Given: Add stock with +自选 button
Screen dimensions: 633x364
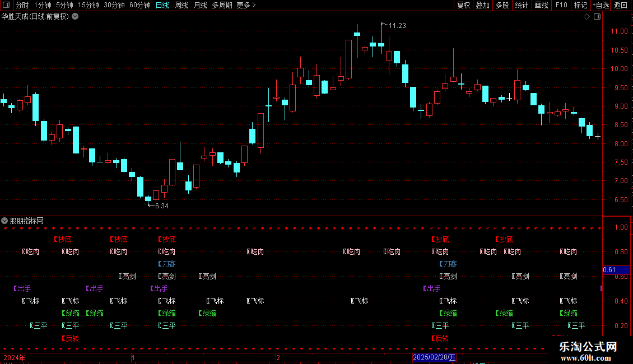Looking at the screenshot, I should pos(601,5).
